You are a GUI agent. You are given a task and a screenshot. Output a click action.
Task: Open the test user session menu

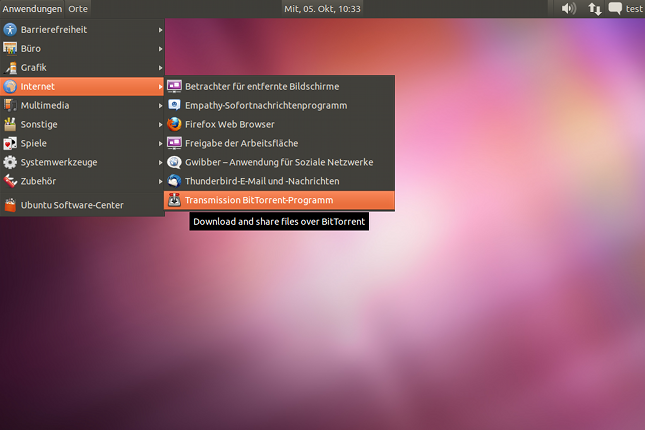click(634, 9)
